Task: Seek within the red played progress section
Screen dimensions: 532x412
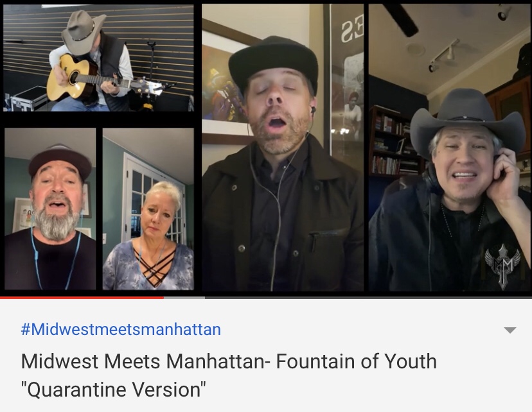Action: pos(82,298)
